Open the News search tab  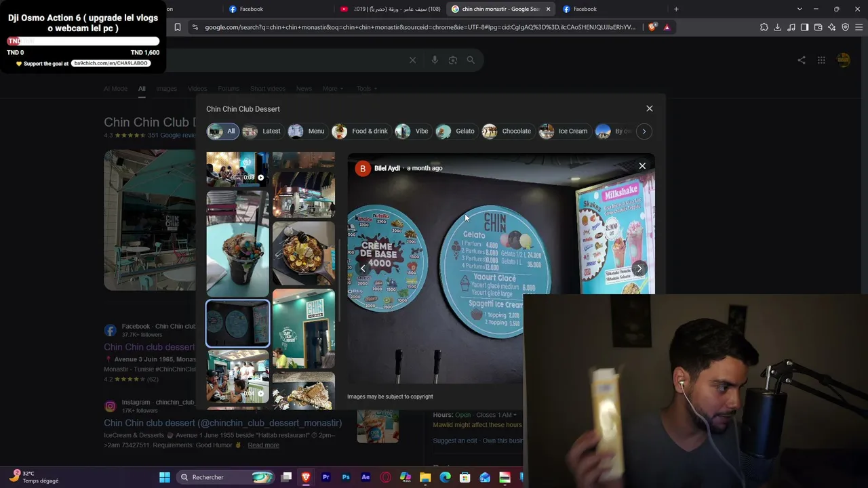click(x=304, y=89)
